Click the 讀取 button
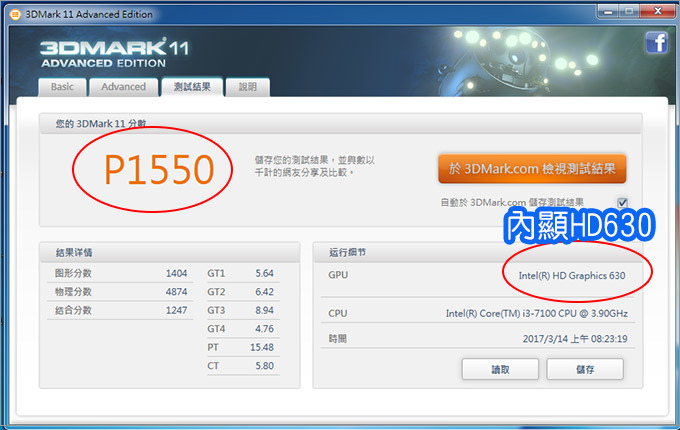The width and height of the screenshot is (680, 430). [x=500, y=369]
